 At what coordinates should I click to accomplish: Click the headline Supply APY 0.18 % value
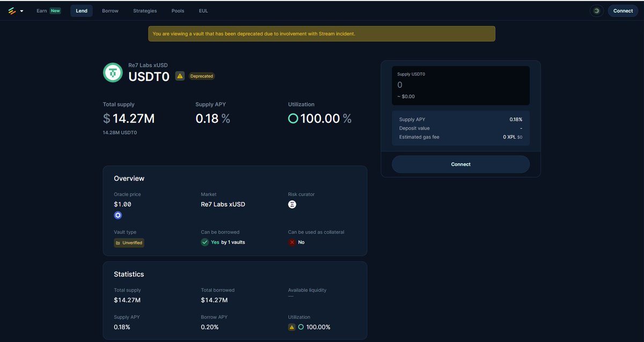tap(213, 119)
